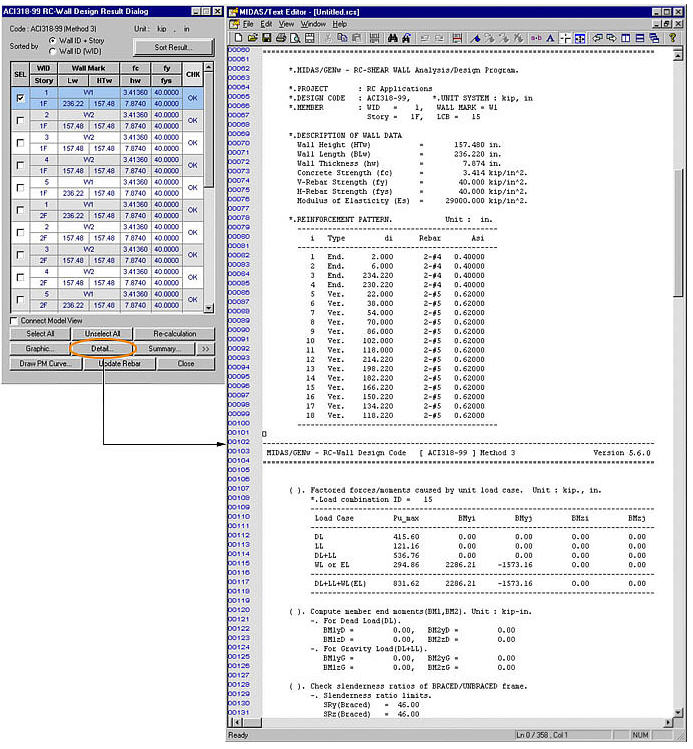Check WID 2 W2 story 1F checkbox
The image size is (693, 749).
tap(20, 120)
